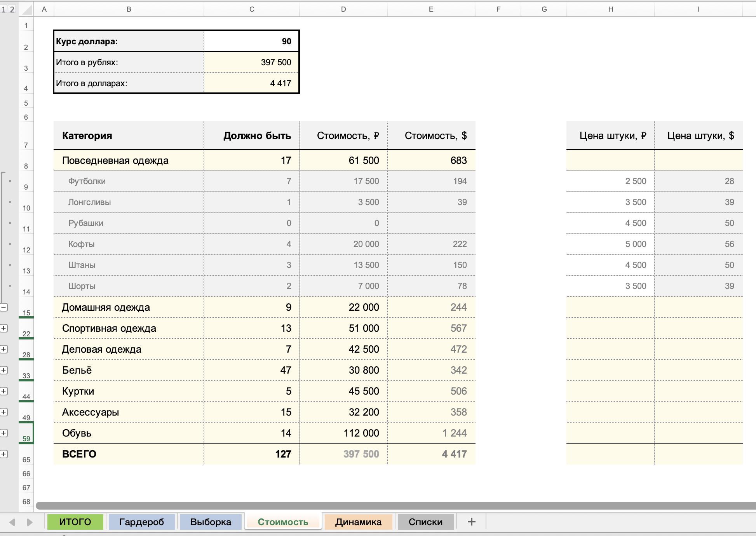Expand the outline group at row 65
This screenshot has width=756, height=536.
click(x=4, y=454)
